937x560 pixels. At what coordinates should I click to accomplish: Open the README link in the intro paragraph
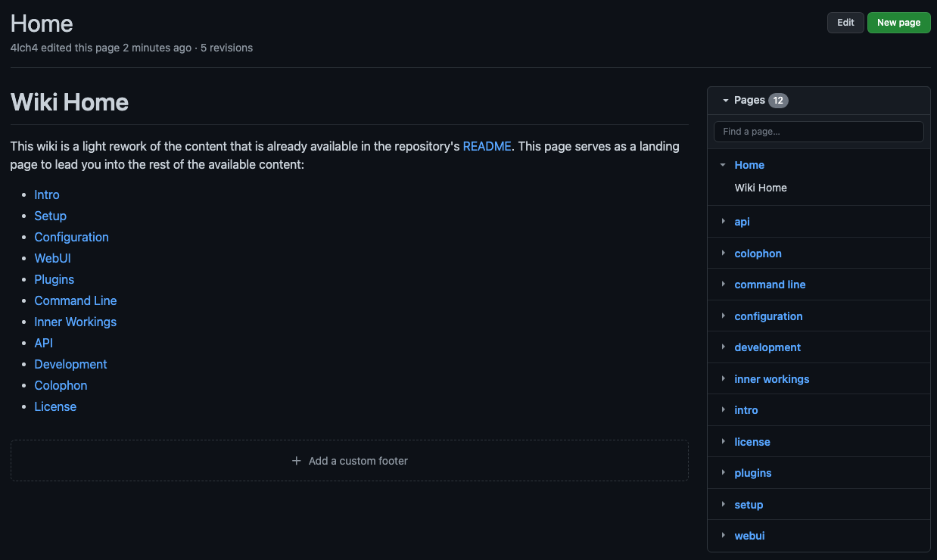click(x=487, y=146)
